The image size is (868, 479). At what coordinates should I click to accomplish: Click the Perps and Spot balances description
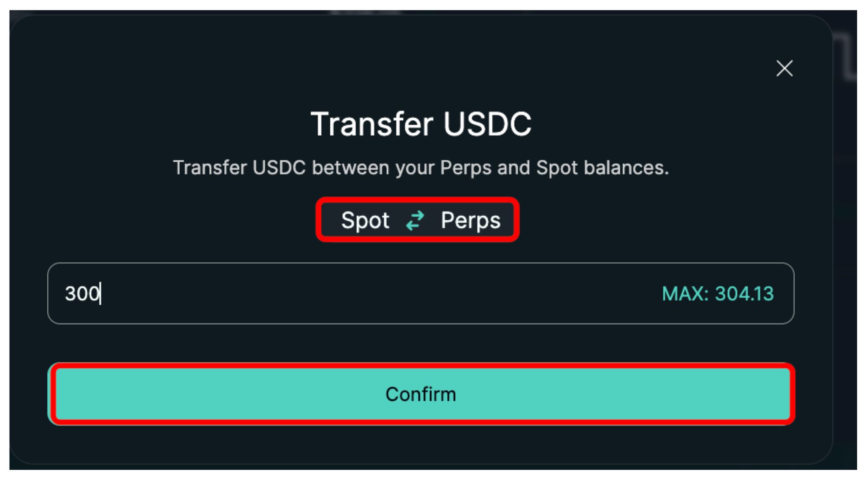click(421, 168)
